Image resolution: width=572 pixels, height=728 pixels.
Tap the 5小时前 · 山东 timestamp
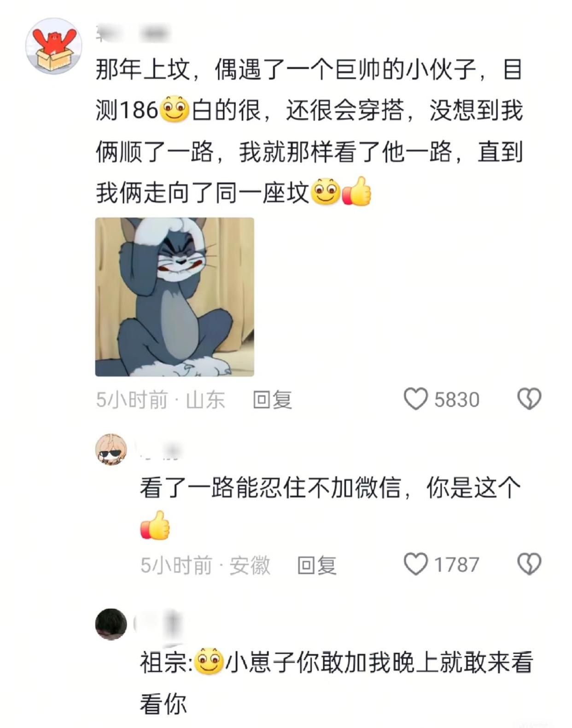click(x=160, y=399)
